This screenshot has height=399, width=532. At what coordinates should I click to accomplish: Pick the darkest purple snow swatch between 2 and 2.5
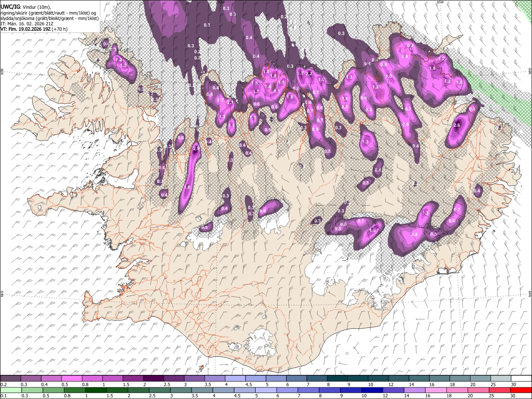pyautogui.click(x=153, y=379)
